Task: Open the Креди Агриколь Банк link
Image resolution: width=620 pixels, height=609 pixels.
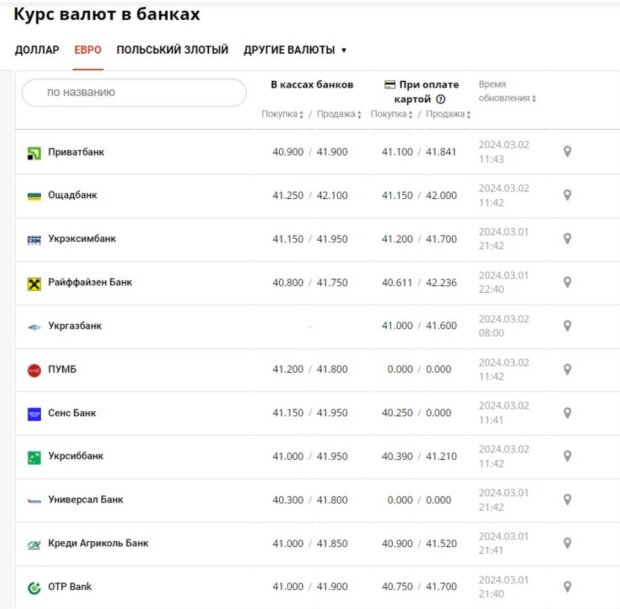Action: pos(98,543)
